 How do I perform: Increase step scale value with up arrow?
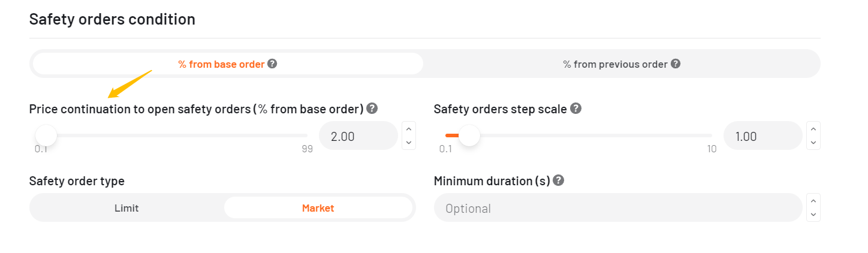[x=813, y=128]
